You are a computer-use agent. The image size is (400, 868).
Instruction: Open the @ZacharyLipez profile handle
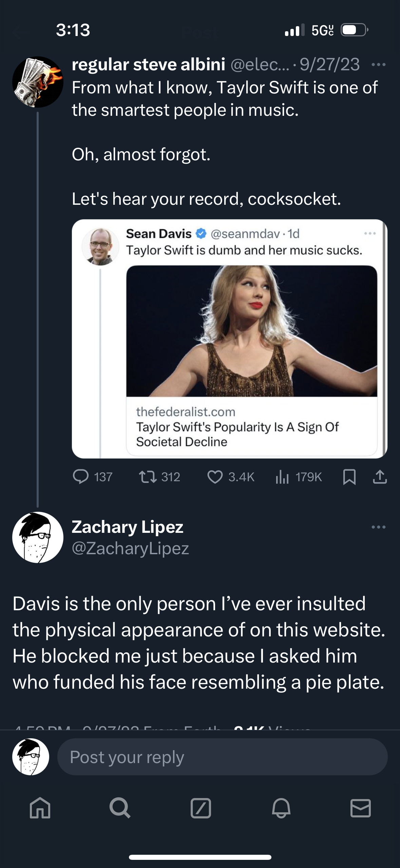tap(130, 548)
